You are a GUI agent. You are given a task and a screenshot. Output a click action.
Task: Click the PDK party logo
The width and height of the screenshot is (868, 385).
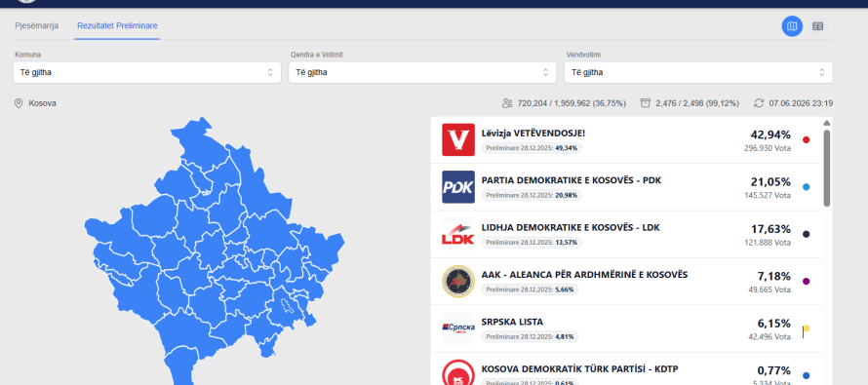[458, 187]
